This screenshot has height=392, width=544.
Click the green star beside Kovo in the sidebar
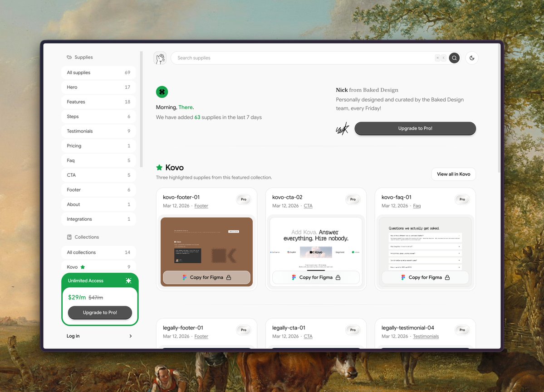tap(83, 267)
